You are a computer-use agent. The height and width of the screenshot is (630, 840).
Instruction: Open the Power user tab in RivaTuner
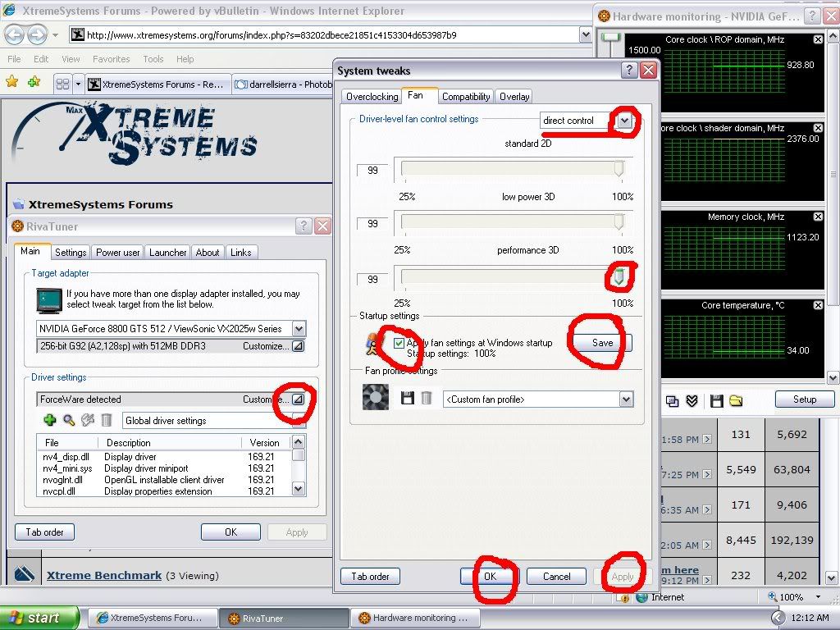tap(117, 253)
